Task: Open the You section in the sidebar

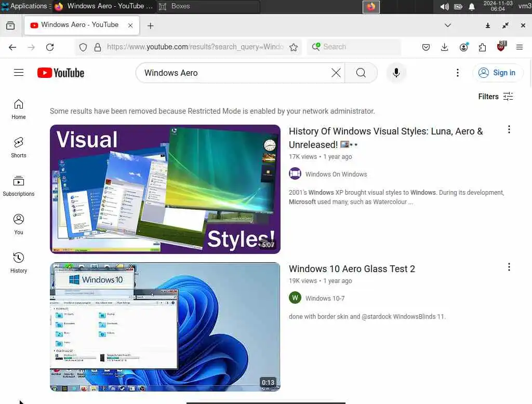Action: coord(19,224)
